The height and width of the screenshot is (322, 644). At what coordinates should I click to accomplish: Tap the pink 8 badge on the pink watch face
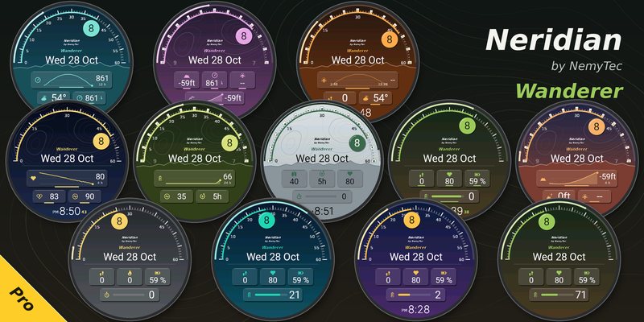point(244,36)
